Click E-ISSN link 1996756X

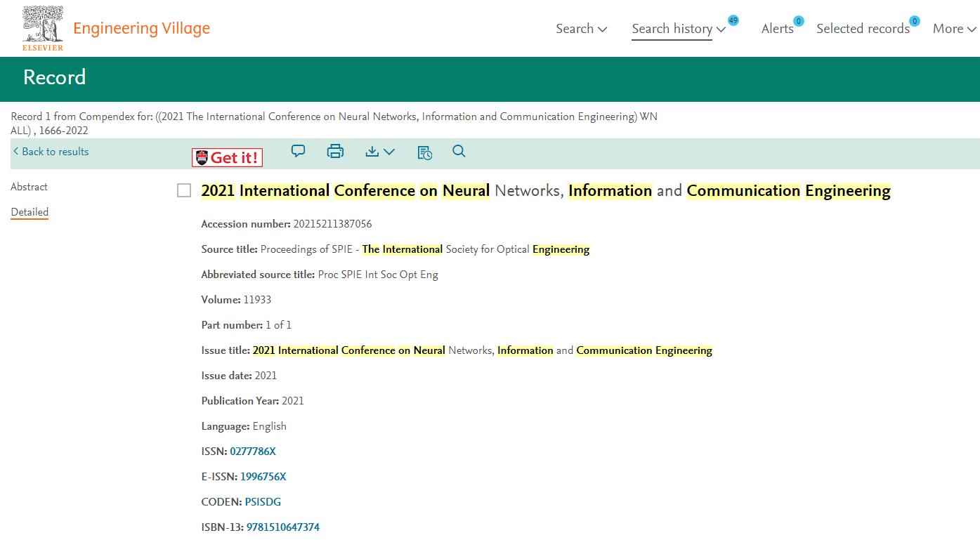coord(263,477)
